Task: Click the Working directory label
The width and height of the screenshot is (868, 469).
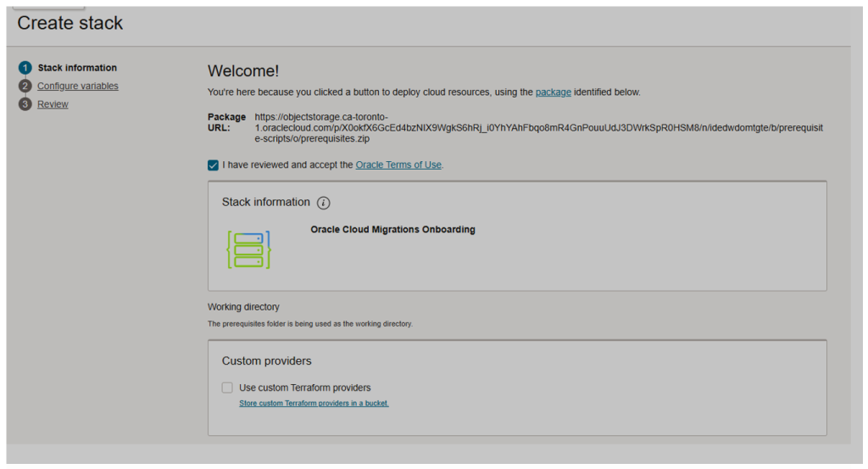Action: click(243, 307)
